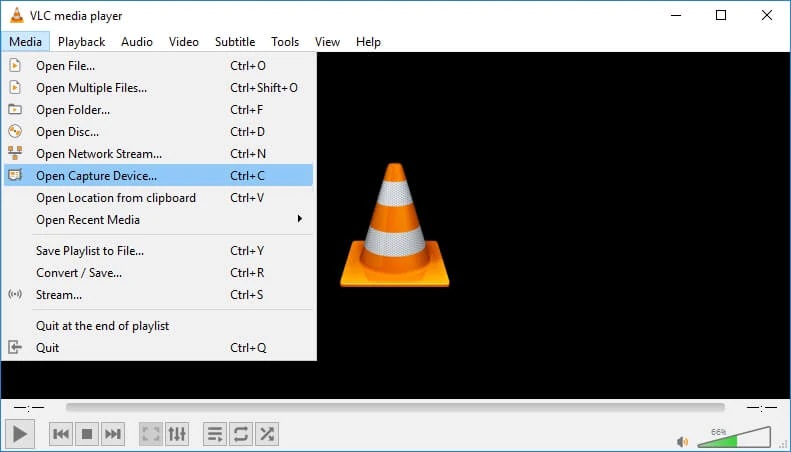The height and width of the screenshot is (452, 791).
Task: Toggle shuffle random playback icon
Action: point(267,434)
